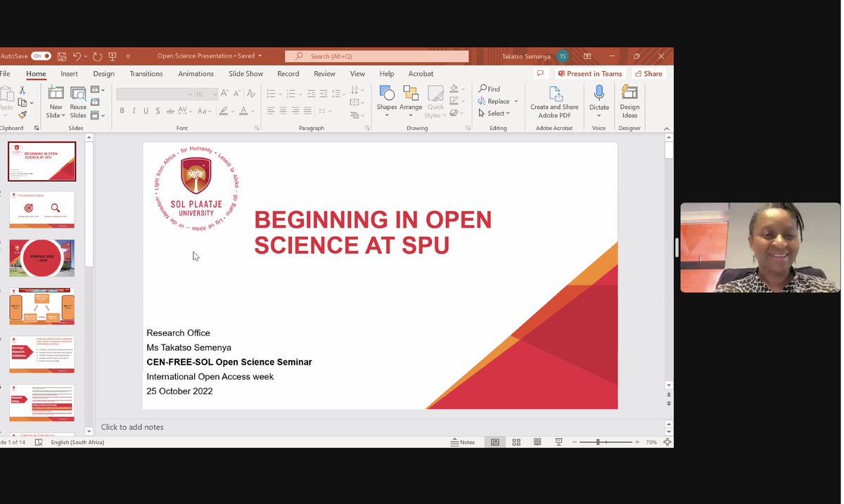Open the Acrobat tab
Screen dimensions: 844x504
click(x=421, y=74)
